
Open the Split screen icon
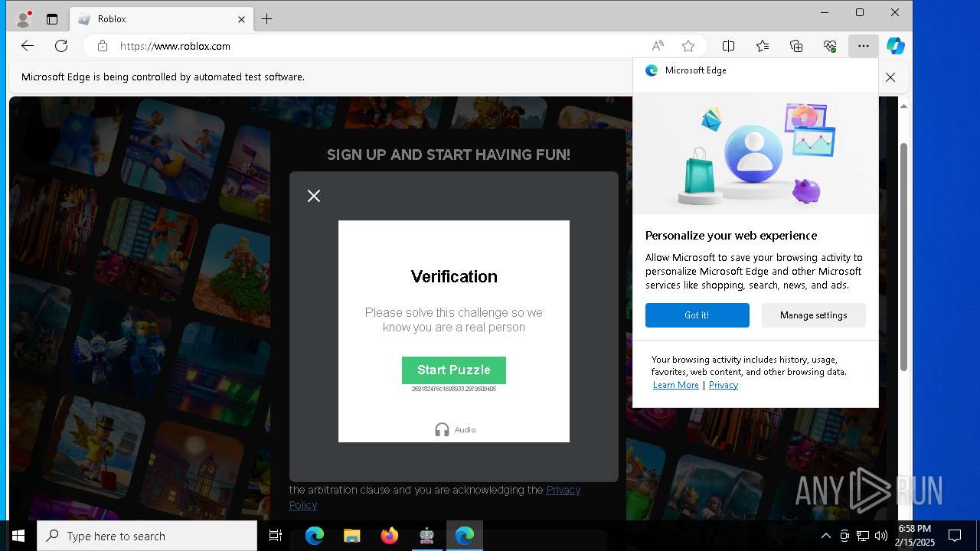coord(728,46)
